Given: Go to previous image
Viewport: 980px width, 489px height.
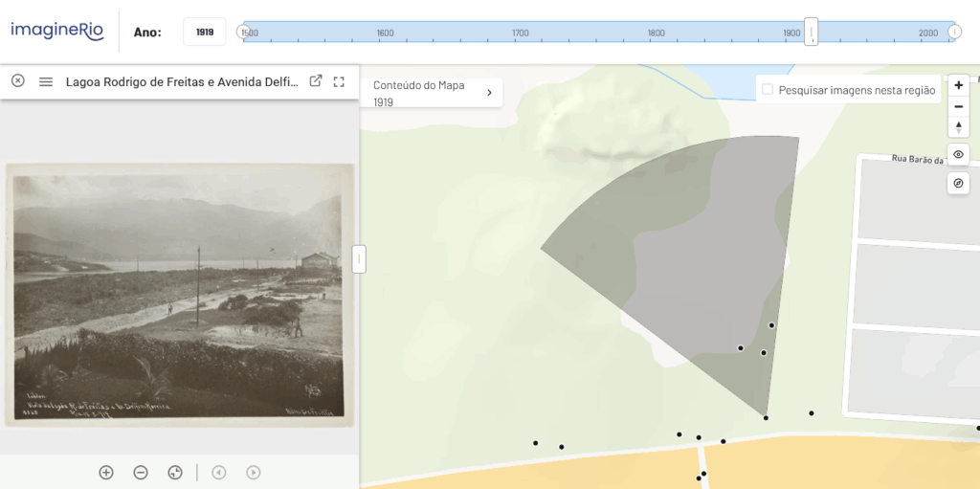Looking at the screenshot, I should click(x=219, y=472).
